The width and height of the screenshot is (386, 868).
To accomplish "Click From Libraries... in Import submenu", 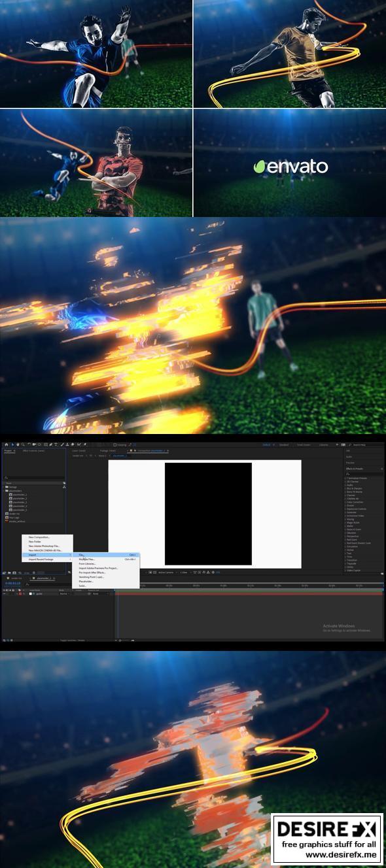I will click(x=105, y=563).
